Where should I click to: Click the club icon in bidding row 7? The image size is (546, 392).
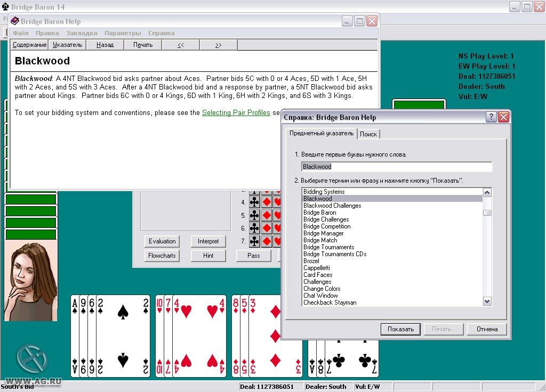tap(254, 241)
